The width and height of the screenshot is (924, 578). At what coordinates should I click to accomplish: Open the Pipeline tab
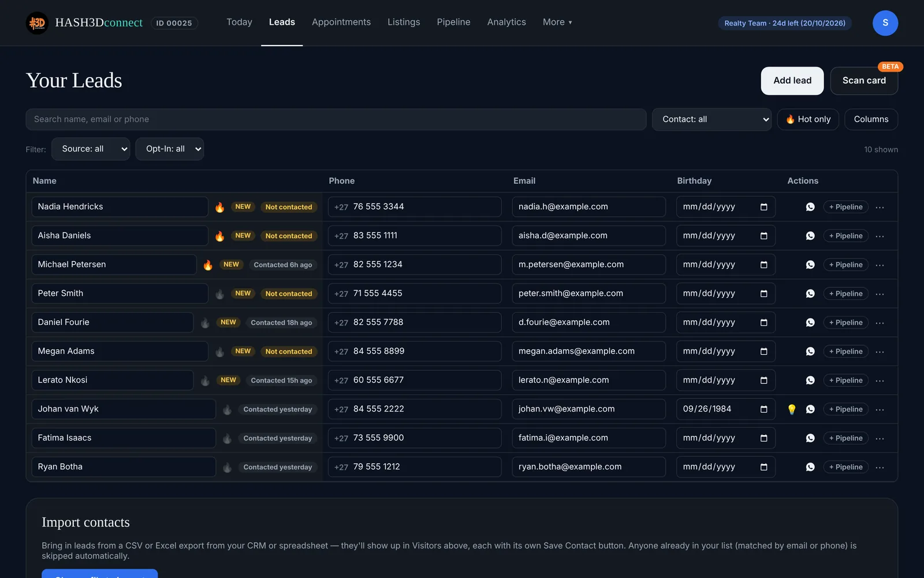(x=453, y=22)
